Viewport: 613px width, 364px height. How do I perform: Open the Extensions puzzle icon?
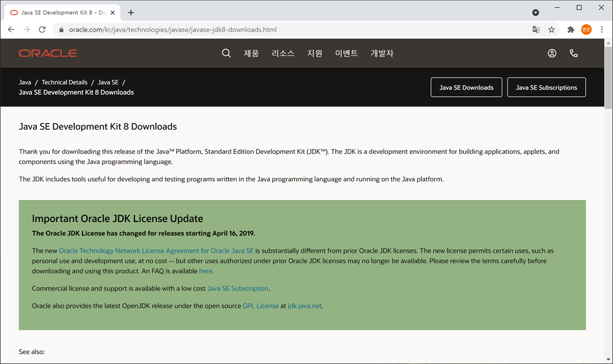(571, 29)
